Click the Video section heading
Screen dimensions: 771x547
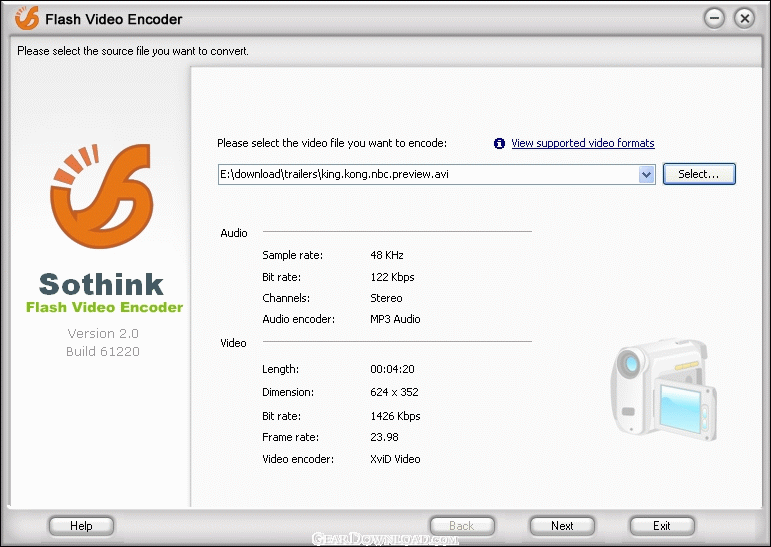pos(234,343)
